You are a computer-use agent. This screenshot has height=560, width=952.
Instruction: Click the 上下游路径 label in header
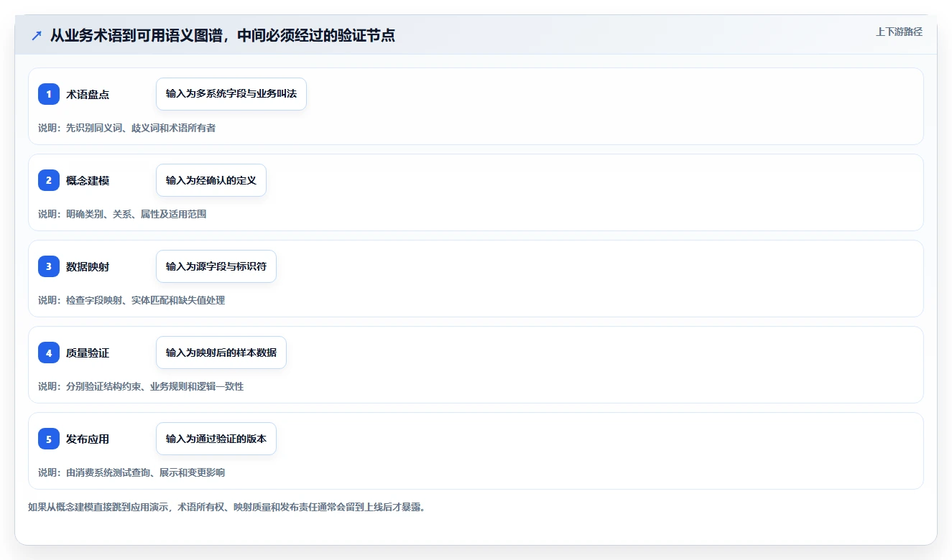pyautogui.click(x=899, y=32)
